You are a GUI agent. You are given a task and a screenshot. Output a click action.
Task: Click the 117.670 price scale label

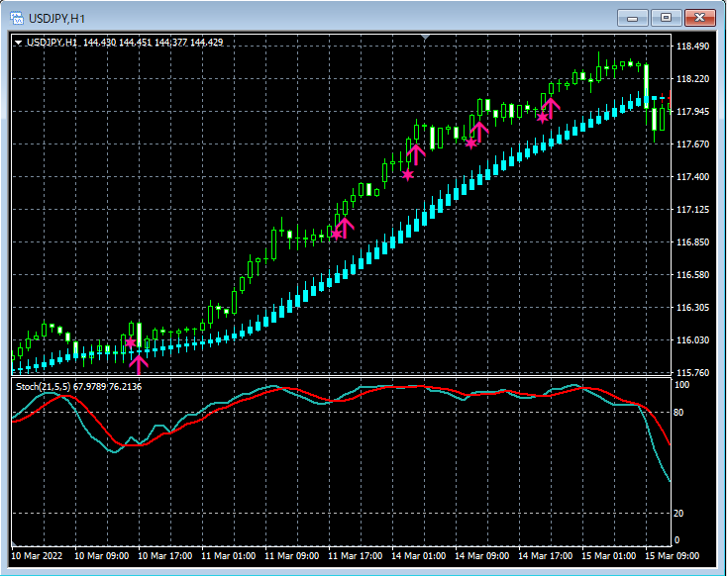(x=692, y=144)
